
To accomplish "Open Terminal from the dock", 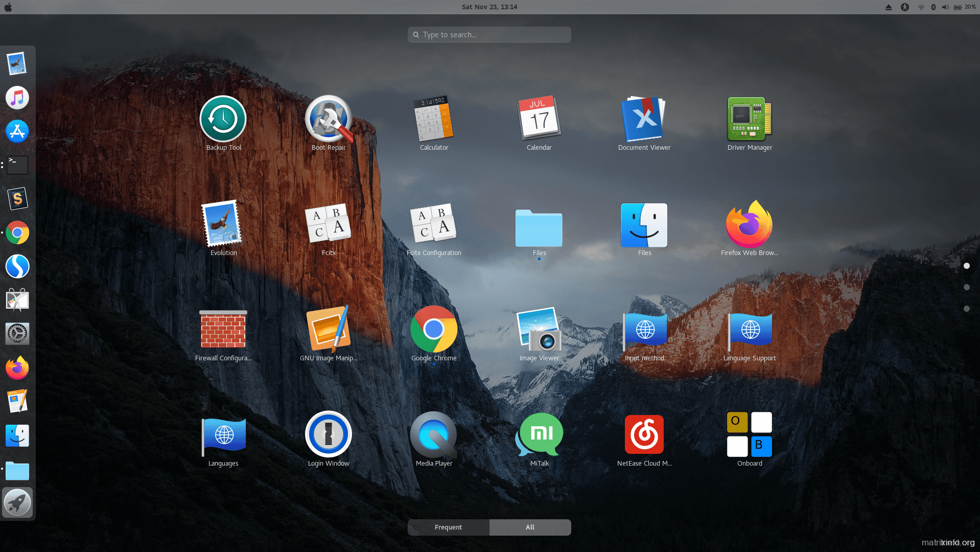I will pos(17,165).
